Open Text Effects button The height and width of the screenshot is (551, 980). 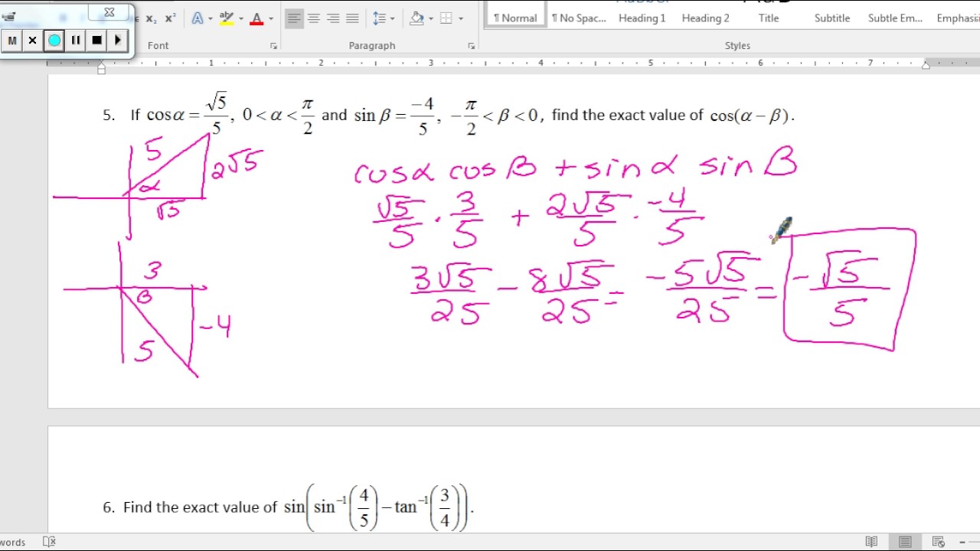tap(197, 18)
